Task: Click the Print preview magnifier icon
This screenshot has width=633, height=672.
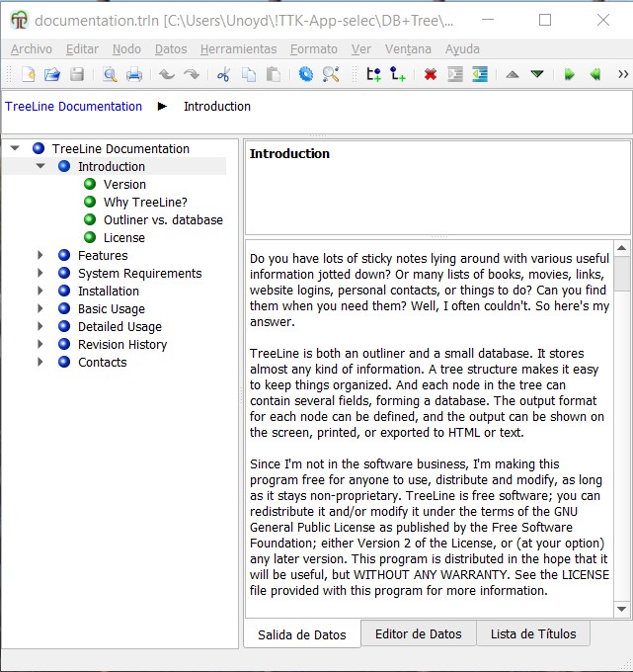Action: tap(110, 74)
